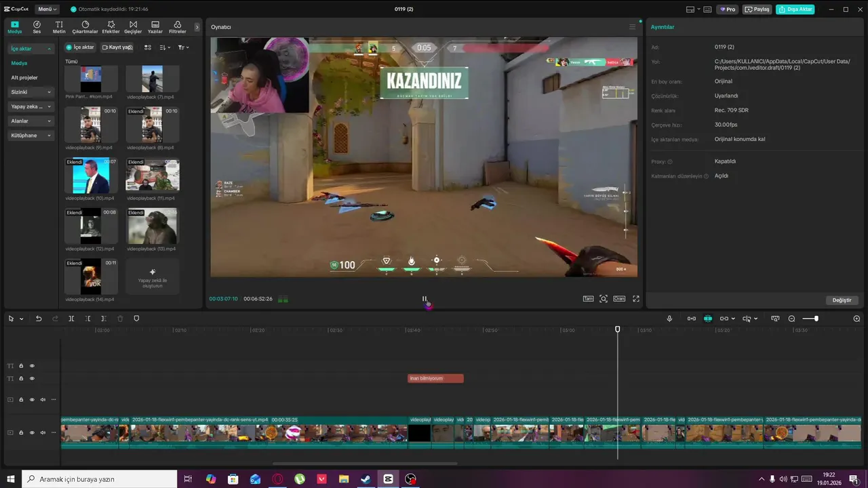Collapse the İçe aktar sidebar section
Image resolution: width=868 pixels, height=488 pixels.
coord(31,49)
